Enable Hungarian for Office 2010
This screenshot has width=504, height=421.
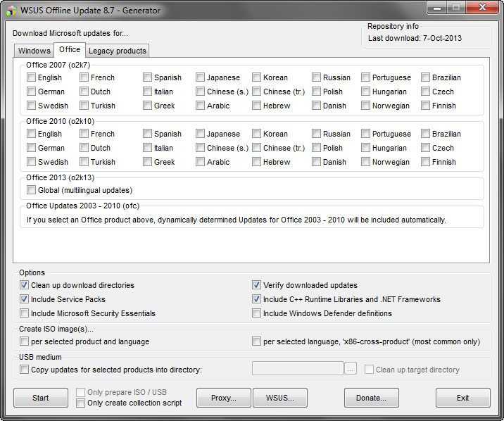365,148
